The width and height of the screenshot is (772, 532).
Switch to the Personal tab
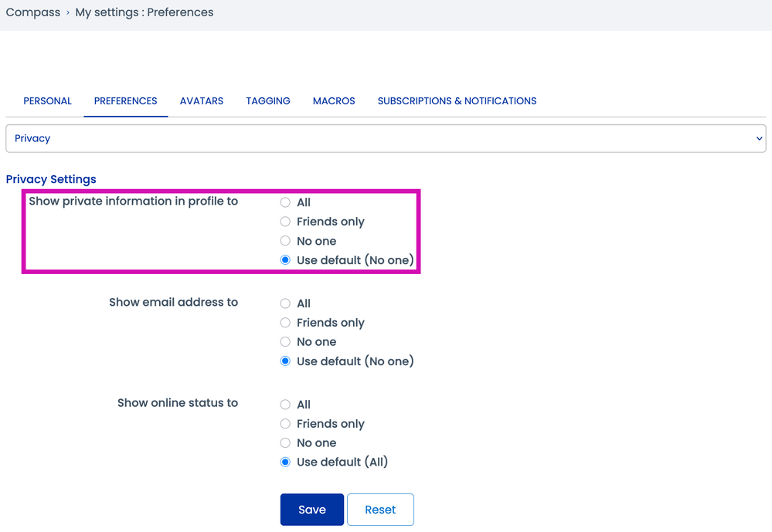click(x=47, y=101)
